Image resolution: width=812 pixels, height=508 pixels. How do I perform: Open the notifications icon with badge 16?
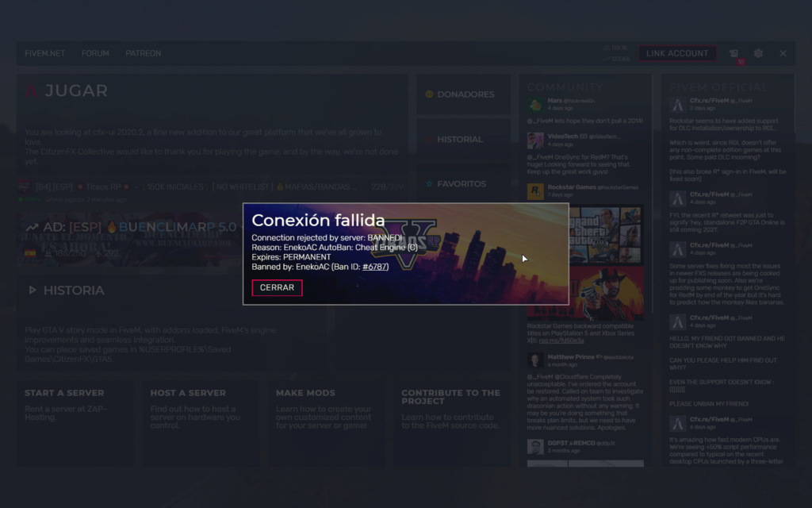pyautogui.click(x=734, y=54)
